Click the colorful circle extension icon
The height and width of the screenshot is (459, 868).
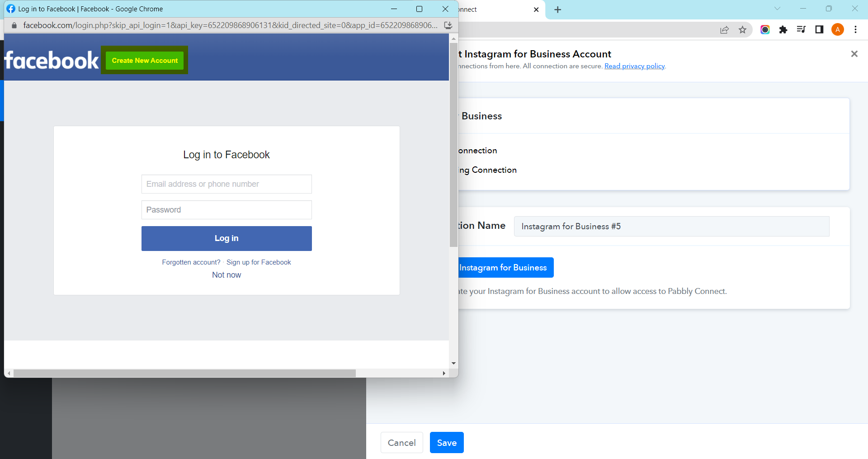(765, 30)
